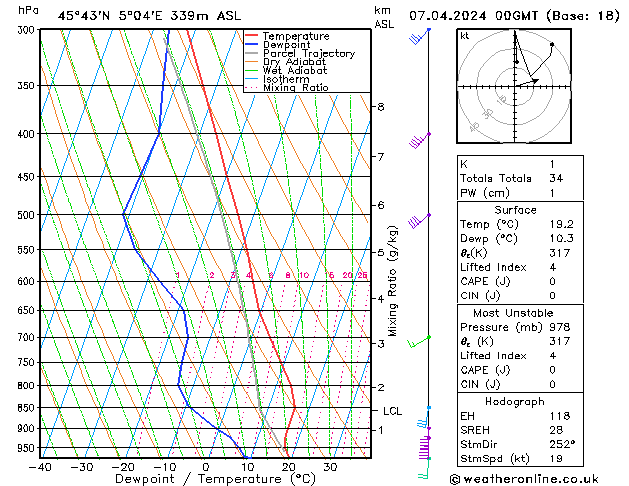Click the '700' pressure level label
629x486 pixels.
click(x=28, y=338)
